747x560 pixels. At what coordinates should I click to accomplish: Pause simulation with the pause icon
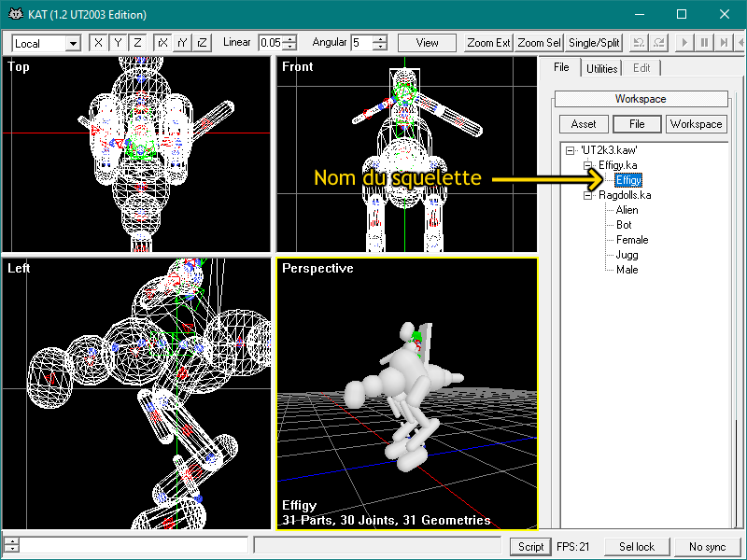(x=704, y=43)
